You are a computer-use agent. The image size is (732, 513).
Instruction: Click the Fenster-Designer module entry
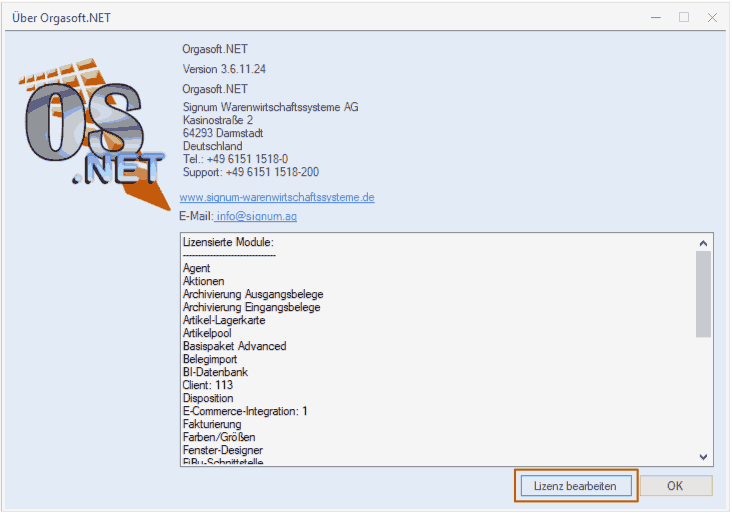(223, 450)
